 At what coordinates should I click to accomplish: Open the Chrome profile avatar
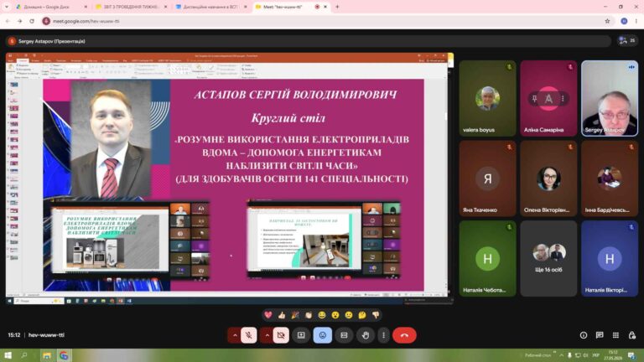(x=624, y=21)
